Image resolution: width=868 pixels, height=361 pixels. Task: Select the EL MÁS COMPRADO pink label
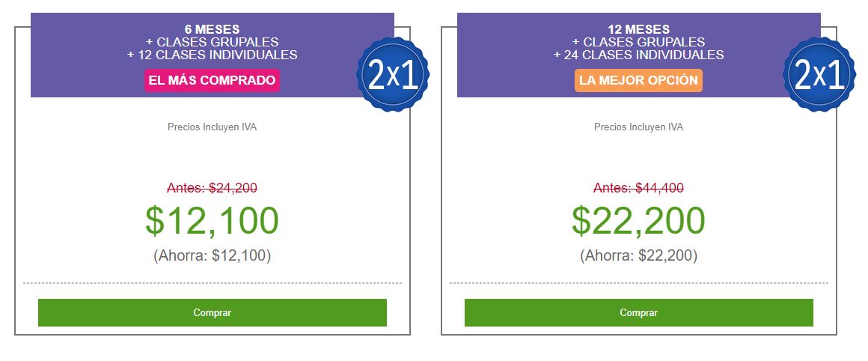(x=212, y=80)
